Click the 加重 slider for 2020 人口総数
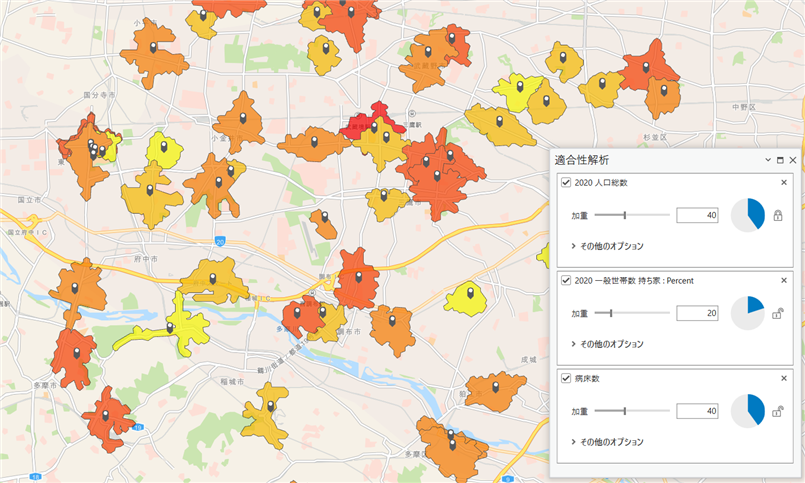This screenshot has width=805, height=483. pos(625,215)
